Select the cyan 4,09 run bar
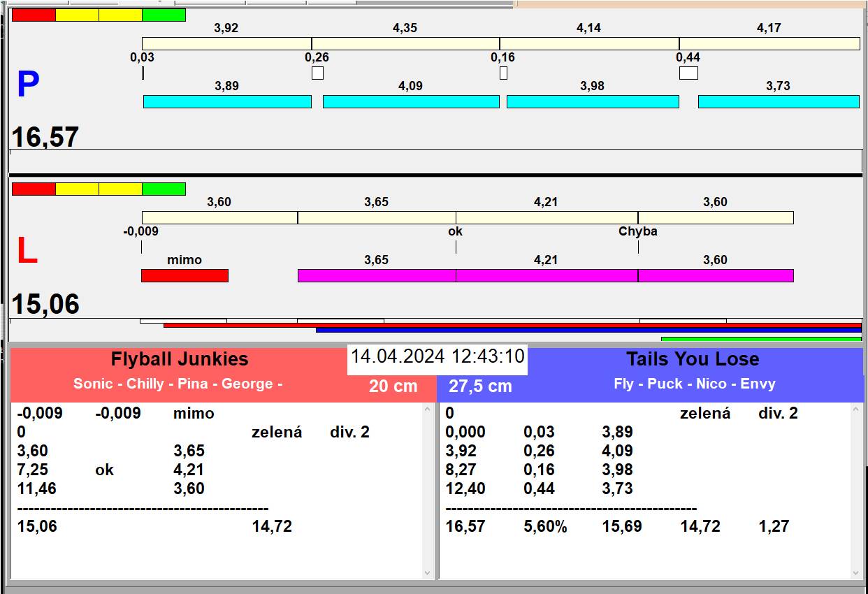The image size is (868, 594). tap(411, 101)
